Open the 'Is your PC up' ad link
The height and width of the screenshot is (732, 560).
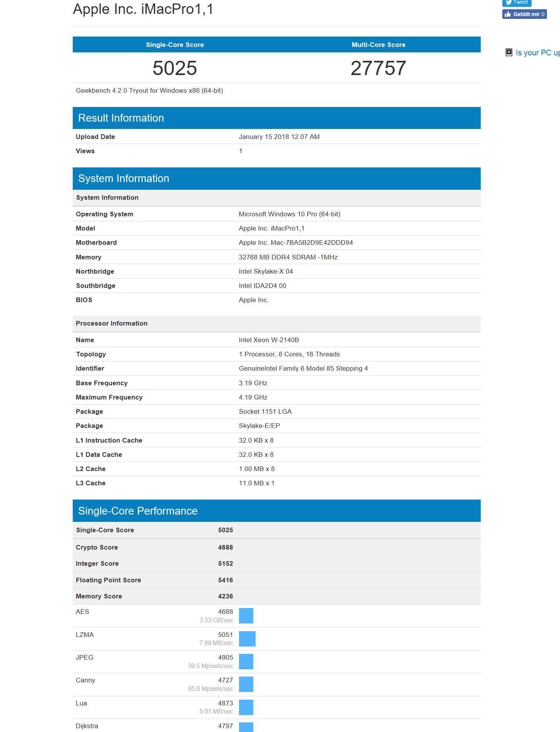coord(538,53)
